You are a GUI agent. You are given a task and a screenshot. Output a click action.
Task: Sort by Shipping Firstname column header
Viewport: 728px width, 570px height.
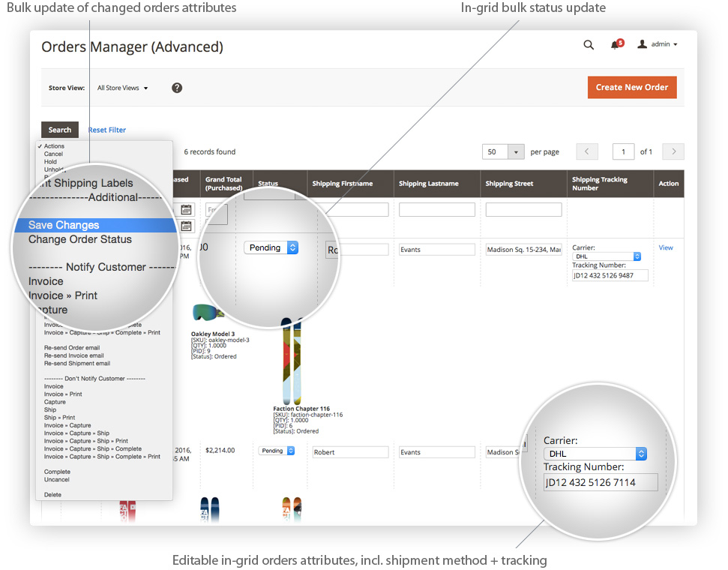(342, 184)
